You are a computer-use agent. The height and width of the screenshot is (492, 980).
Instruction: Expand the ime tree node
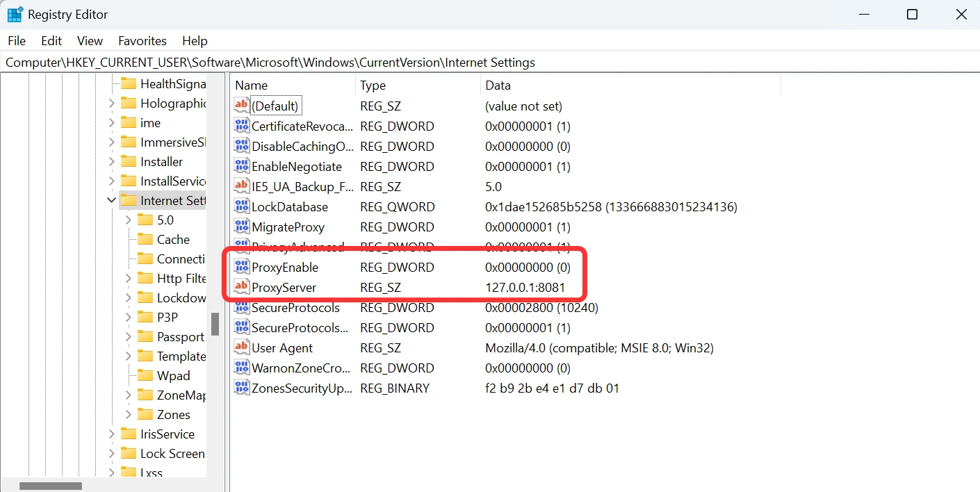pyautogui.click(x=111, y=123)
